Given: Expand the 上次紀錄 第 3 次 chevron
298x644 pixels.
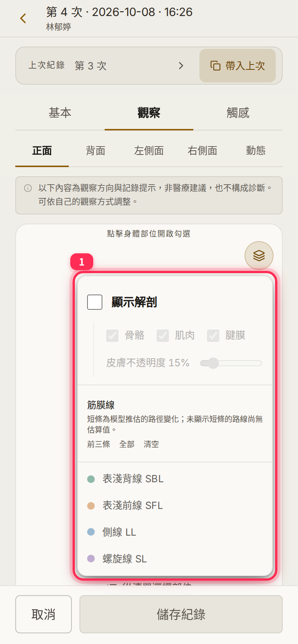Looking at the screenshot, I should coord(181,66).
